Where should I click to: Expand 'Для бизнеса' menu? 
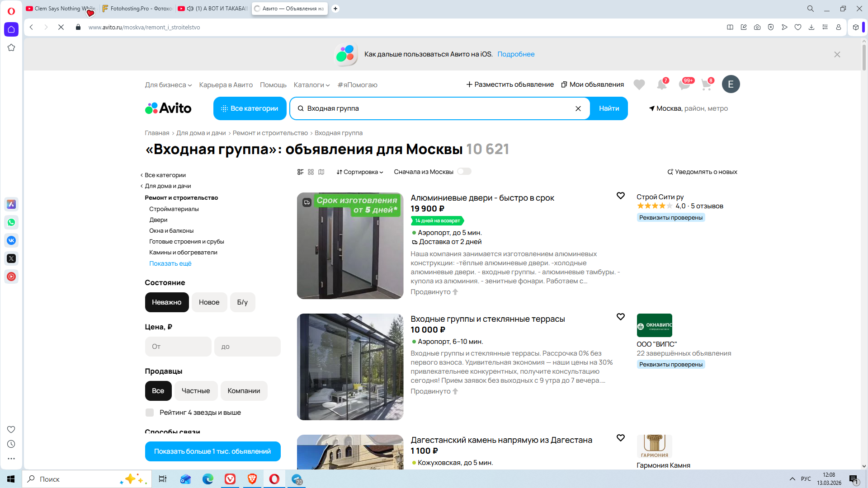(x=168, y=85)
